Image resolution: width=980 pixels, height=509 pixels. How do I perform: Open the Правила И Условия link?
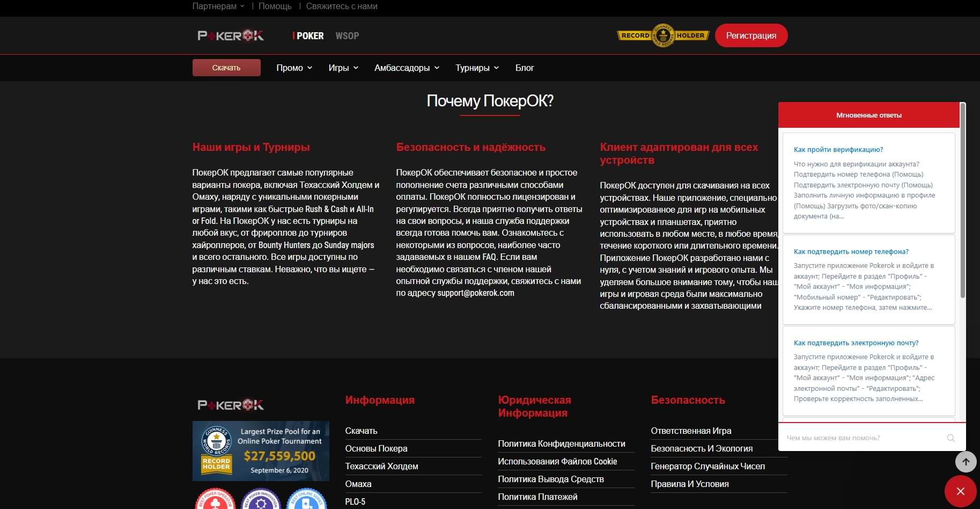[x=690, y=484]
